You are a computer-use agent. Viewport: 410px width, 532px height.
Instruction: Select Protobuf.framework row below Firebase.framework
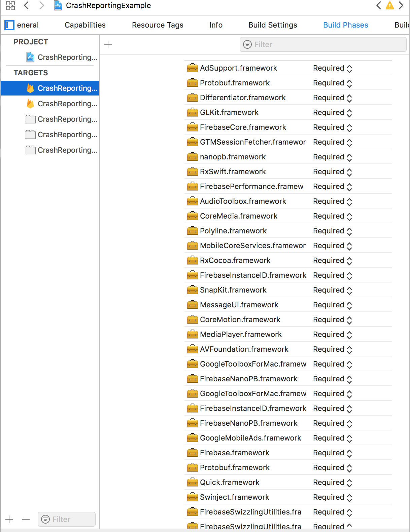coord(288,467)
